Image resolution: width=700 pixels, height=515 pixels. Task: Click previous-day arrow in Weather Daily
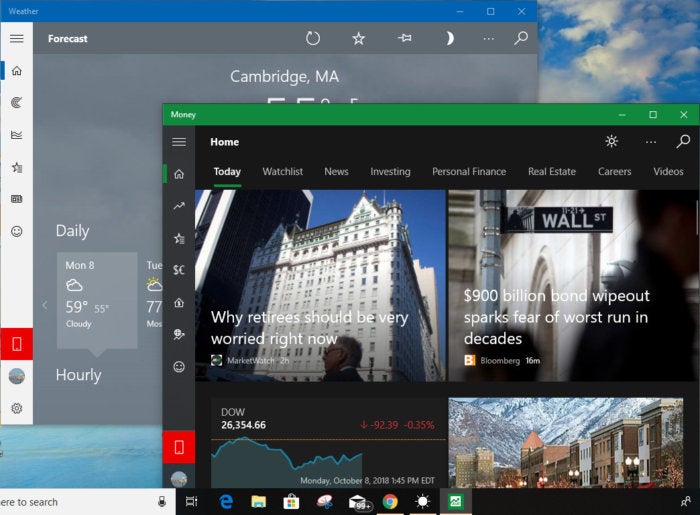pyautogui.click(x=45, y=305)
